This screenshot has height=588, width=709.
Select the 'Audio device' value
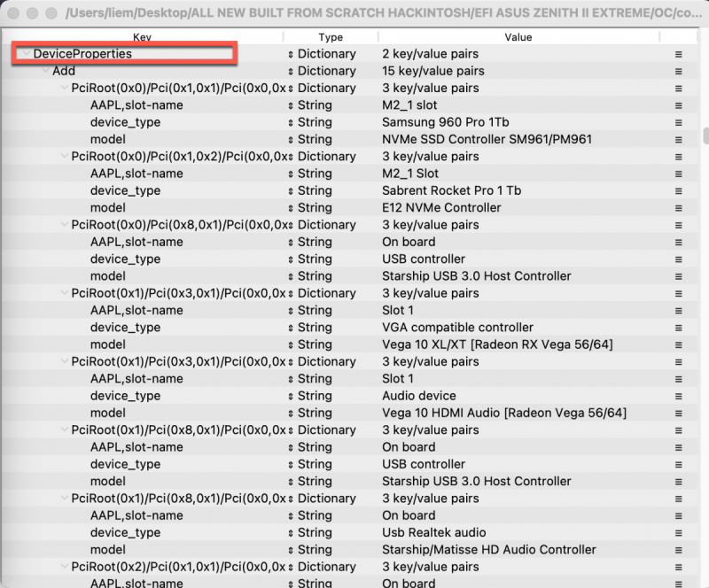[x=418, y=396]
